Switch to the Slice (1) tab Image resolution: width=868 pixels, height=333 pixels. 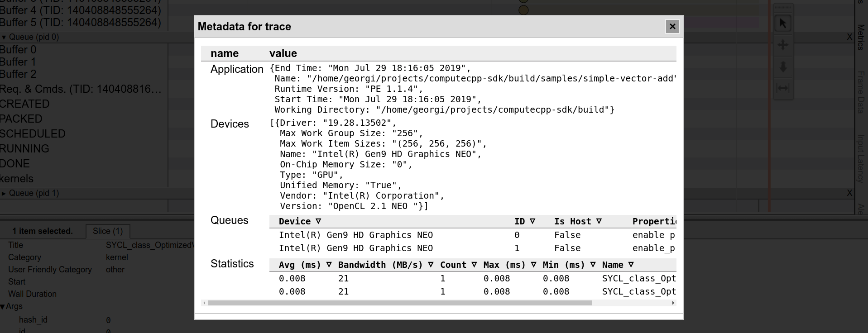tap(108, 231)
